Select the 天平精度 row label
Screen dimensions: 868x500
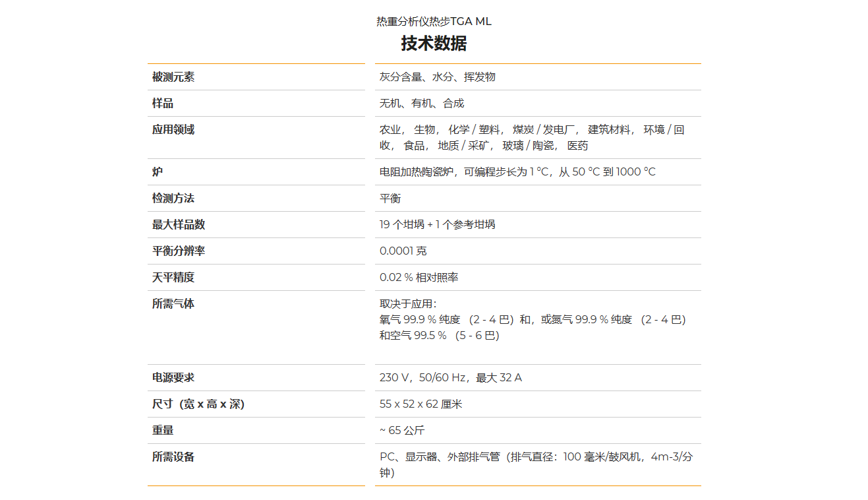click(x=173, y=278)
